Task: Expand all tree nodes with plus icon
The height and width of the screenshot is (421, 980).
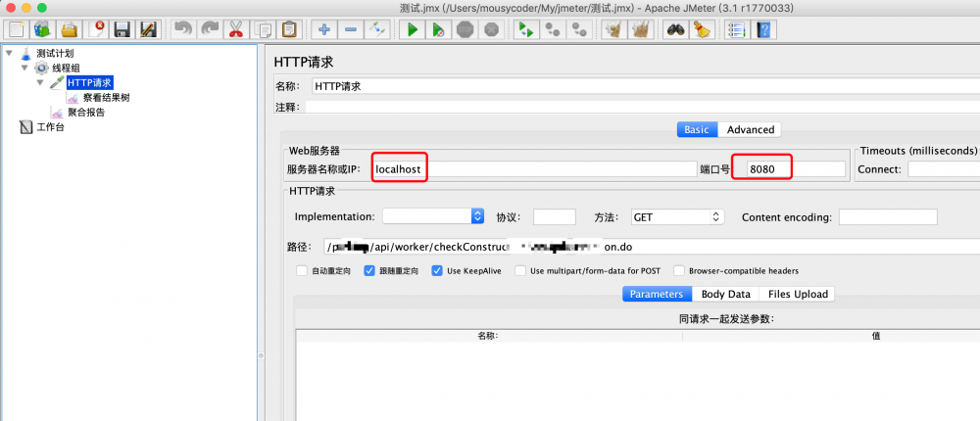Action: (x=323, y=29)
